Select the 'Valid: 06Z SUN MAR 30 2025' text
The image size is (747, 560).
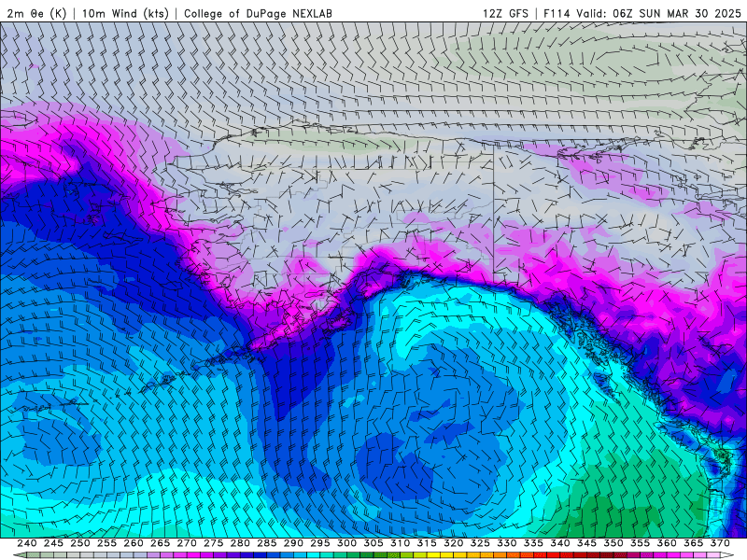[x=659, y=13]
